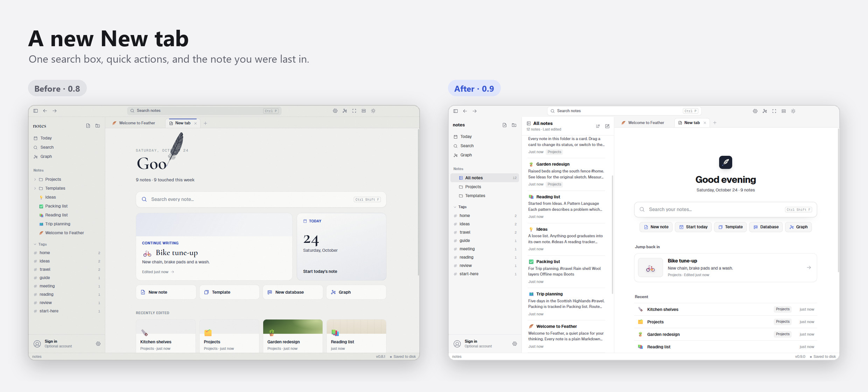This screenshot has height=392, width=868.
Task: Click Start today's note in Today card
Action: 320,271
